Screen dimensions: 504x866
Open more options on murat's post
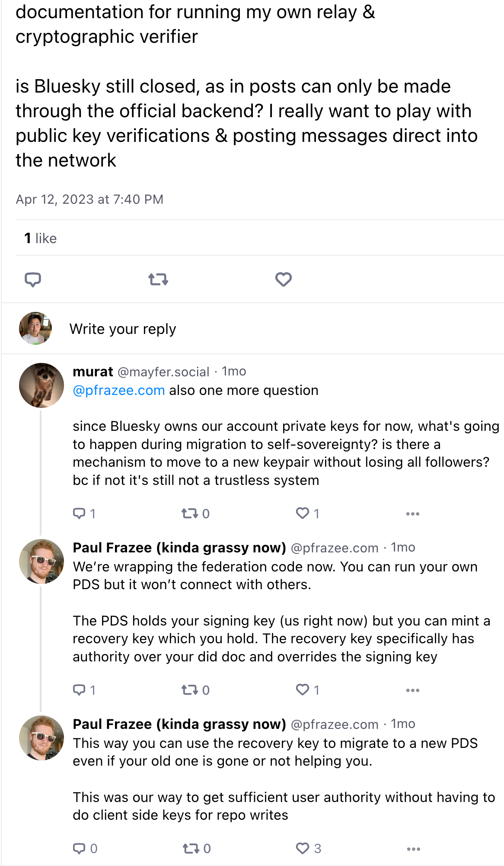click(413, 514)
